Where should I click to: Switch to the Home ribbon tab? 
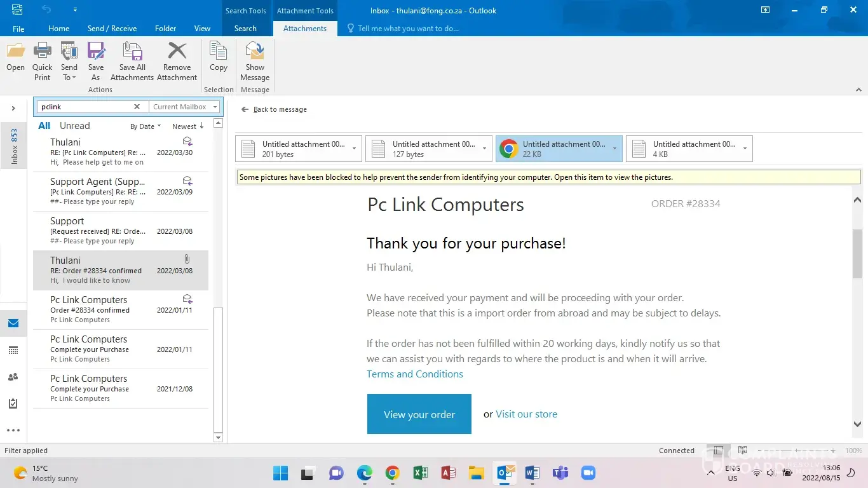(x=59, y=29)
